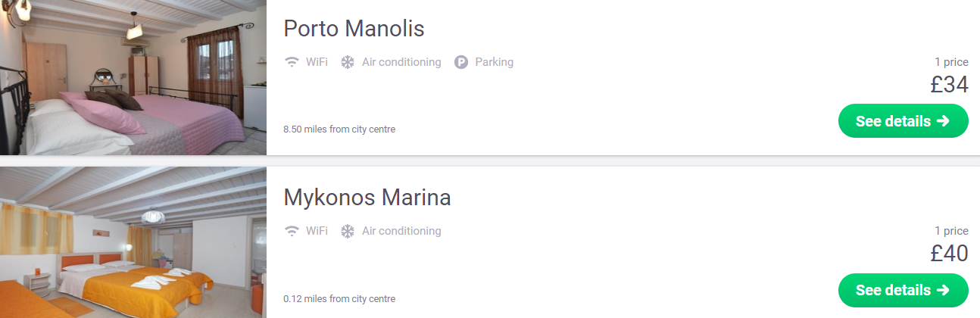This screenshot has width=980, height=318.
Task: Click the Air conditioning snowflake icon for Porto Manolis
Action: point(348,62)
